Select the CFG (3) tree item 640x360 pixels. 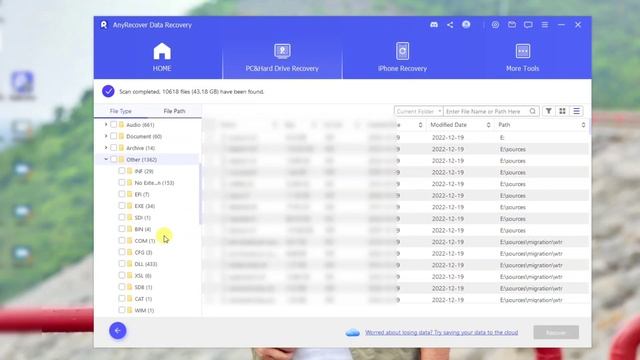click(143, 252)
